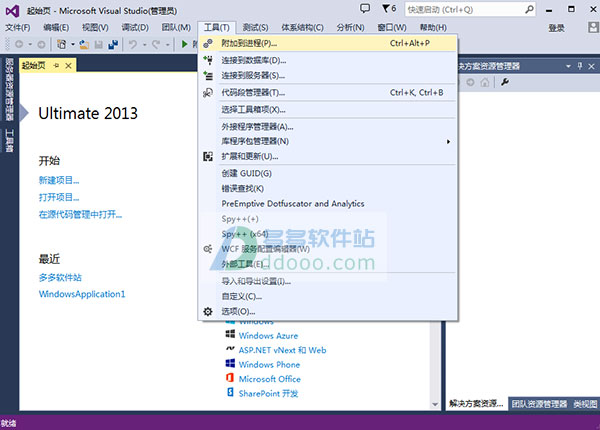
Task: Select 连接到数据库(D)... menu entry
Action: click(x=328, y=60)
